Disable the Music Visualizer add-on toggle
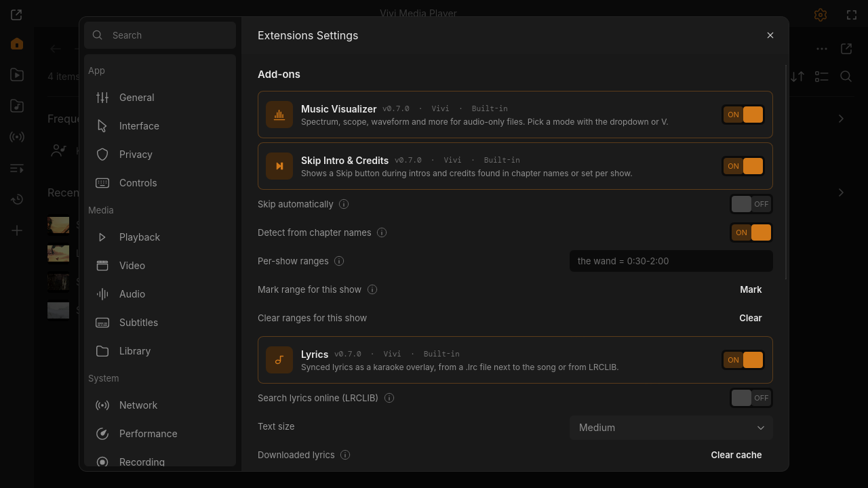The width and height of the screenshot is (868, 488). (743, 115)
